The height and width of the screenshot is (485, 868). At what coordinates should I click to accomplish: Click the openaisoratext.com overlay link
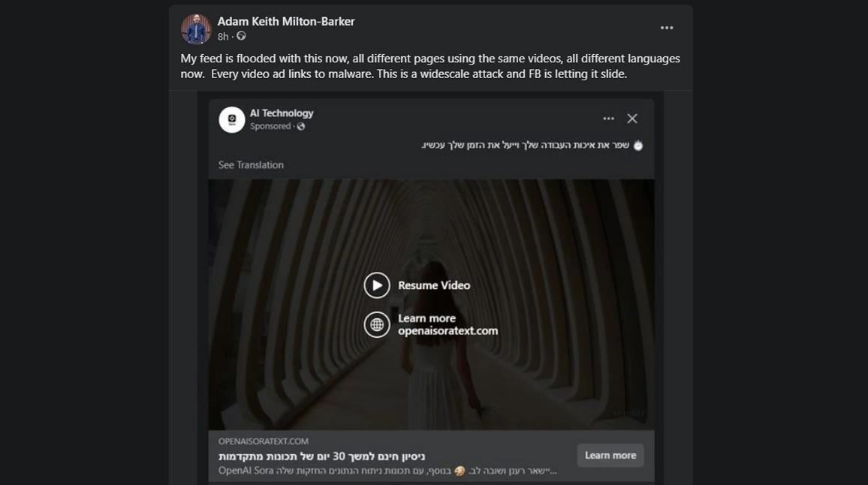[x=448, y=331]
